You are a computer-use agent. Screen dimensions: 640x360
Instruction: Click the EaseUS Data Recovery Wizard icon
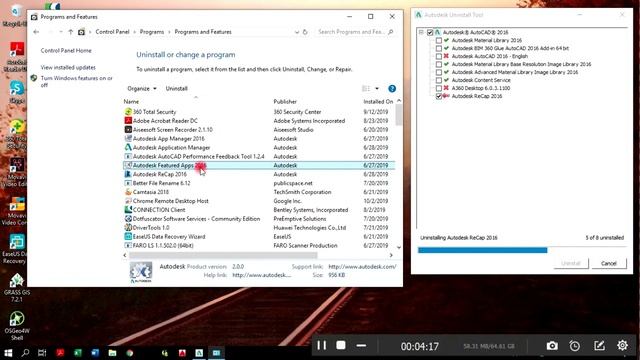tap(128, 236)
